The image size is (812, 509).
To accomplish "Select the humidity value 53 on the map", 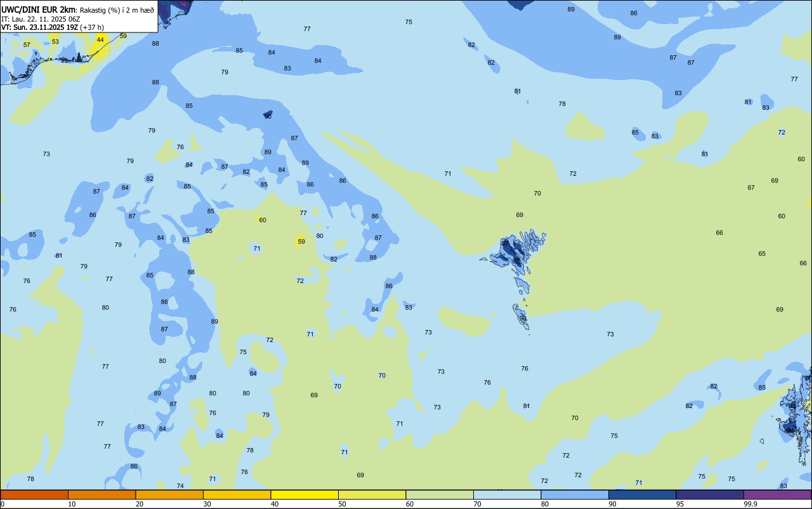I will coord(55,42).
